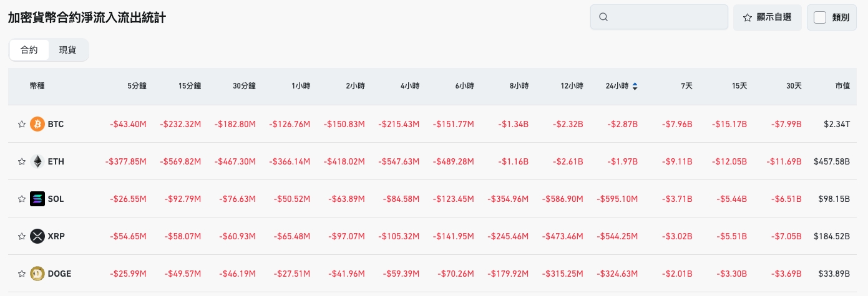Open the DOGE coin link
The width and height of the screenshot is (868, 296).
click(60, 273)
